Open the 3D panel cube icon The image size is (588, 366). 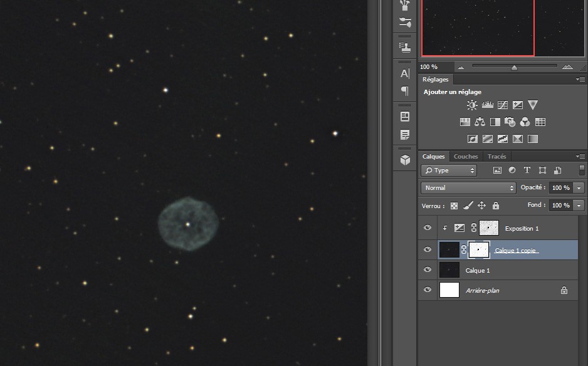pyautogui.click(x=405, y=160)
